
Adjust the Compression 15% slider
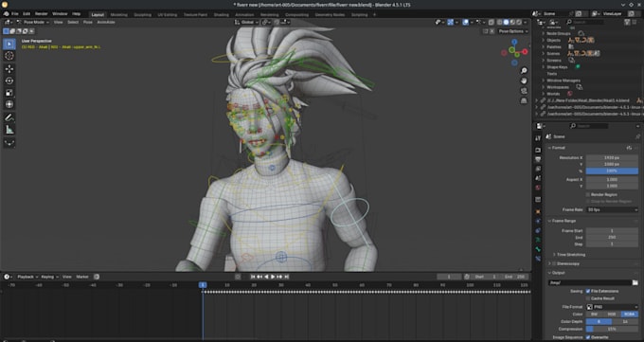click(x=612, y=330)
